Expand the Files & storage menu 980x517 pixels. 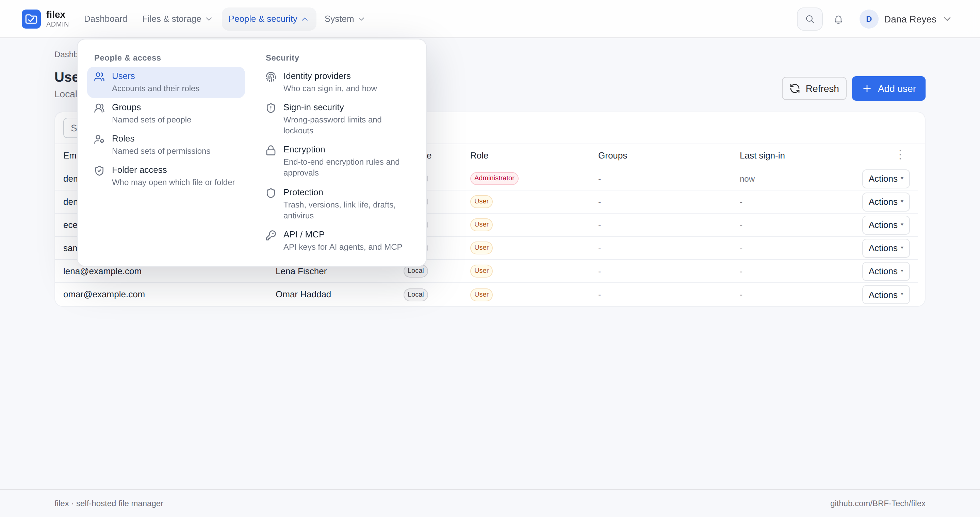[x=177, y=19]
